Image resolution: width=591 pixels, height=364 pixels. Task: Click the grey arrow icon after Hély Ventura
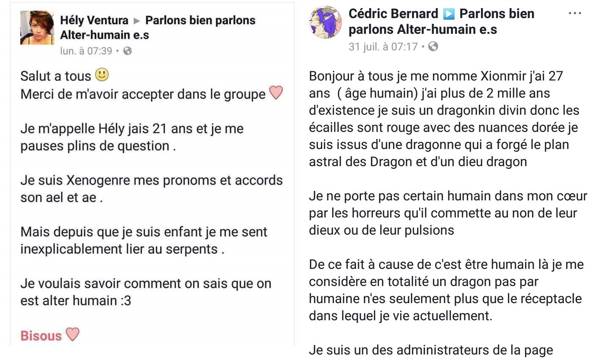pos(136,20)
